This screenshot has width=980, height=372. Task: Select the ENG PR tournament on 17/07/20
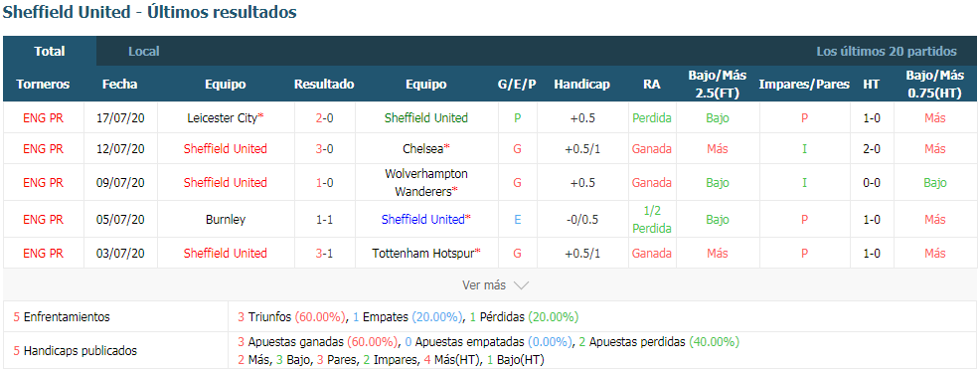click(x=43, y=117)
